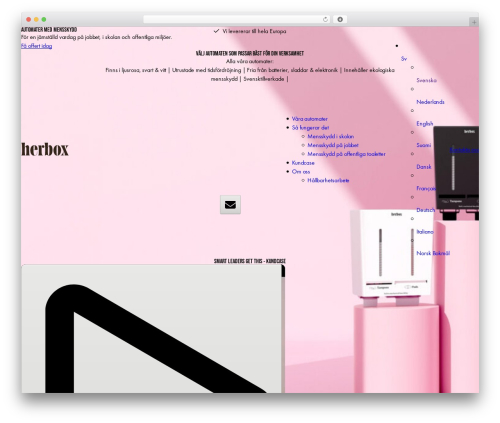Click the 'Kontakta oss' link
Screen dimensions: 500x423
tap(464, 150)
